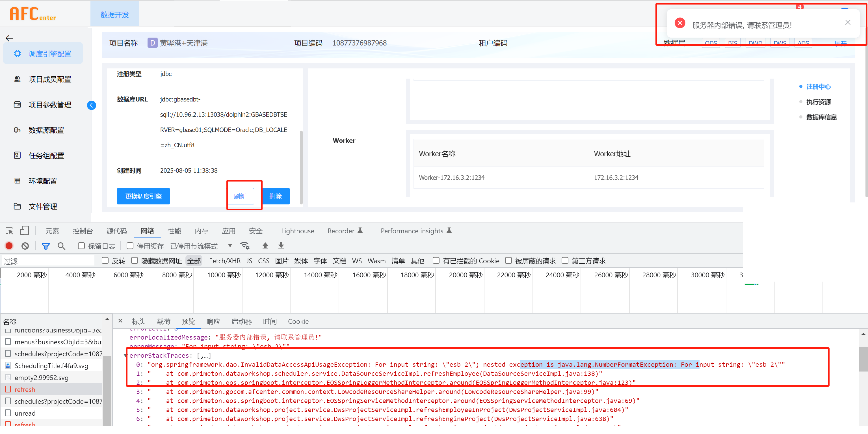Stop recording network log red button
Viewport: 868px width, 434px height.
(9, 246)
